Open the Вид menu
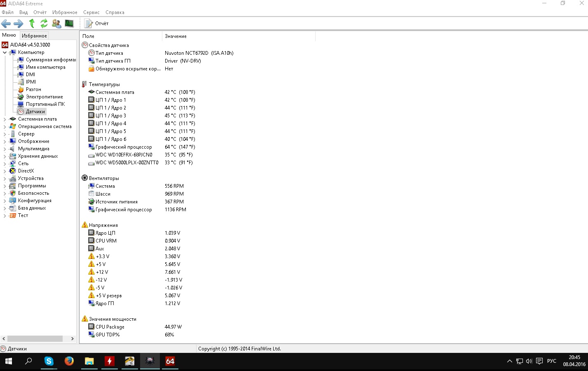The height and width of the screenshot is (371, 588). pyautogui.click(x=23, y=12)
